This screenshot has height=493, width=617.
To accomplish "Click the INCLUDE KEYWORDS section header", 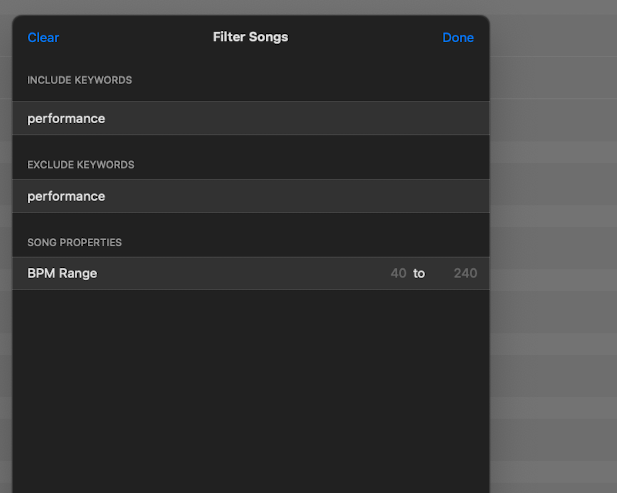I will (79, 80).
